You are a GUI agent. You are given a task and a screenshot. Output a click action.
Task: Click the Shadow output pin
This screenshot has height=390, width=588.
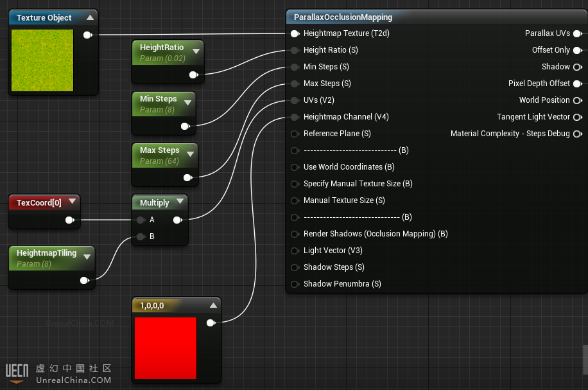pyautogui.click(x=577, y=67)
